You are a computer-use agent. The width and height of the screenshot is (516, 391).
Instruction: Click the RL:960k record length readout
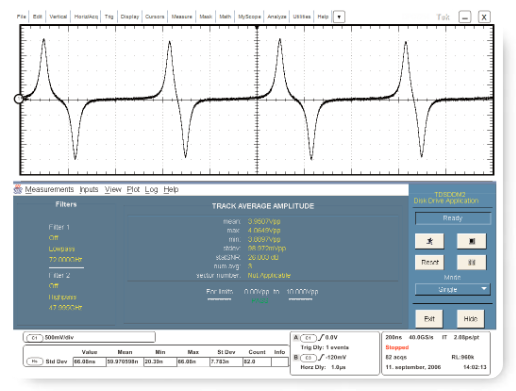point(463,357)
